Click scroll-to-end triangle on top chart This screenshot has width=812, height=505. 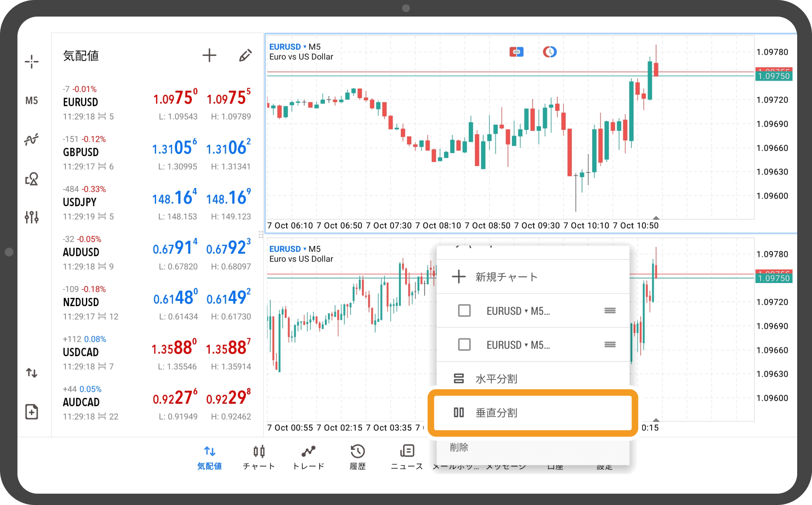(x=656, y=218)
